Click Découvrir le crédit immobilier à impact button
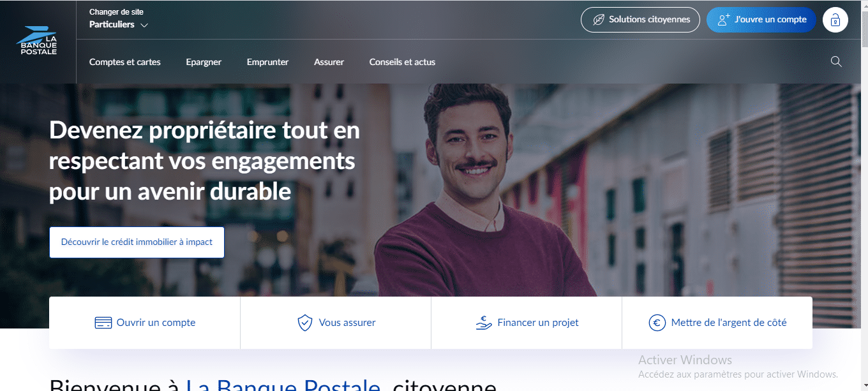Image resolution: width=868 pixels, height=391 pixels. [x=137, y=242]
